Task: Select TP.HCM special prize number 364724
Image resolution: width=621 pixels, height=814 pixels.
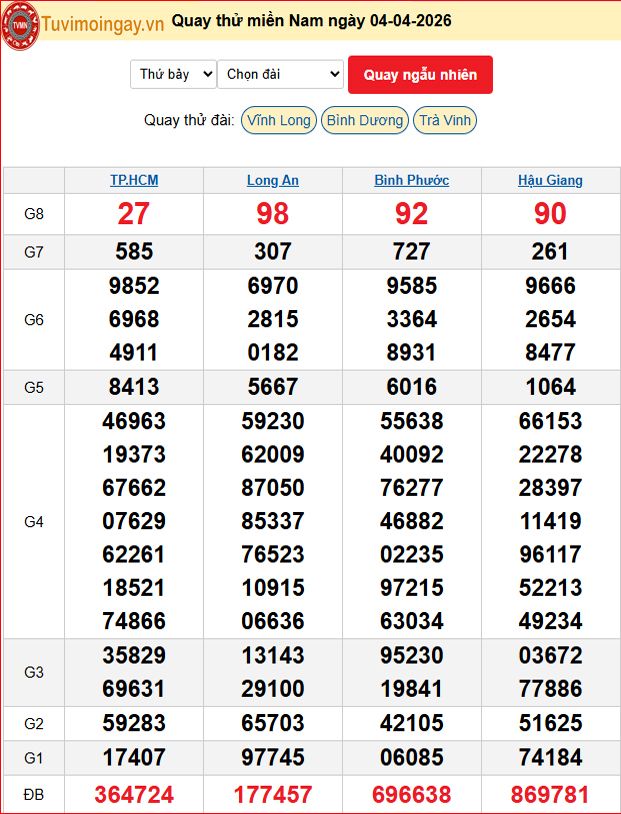Action: tap(134, 795)
